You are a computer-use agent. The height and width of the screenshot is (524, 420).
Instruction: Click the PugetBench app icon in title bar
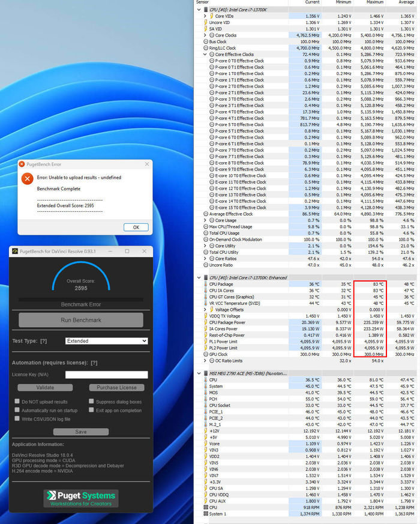click(x=15, y=251)
